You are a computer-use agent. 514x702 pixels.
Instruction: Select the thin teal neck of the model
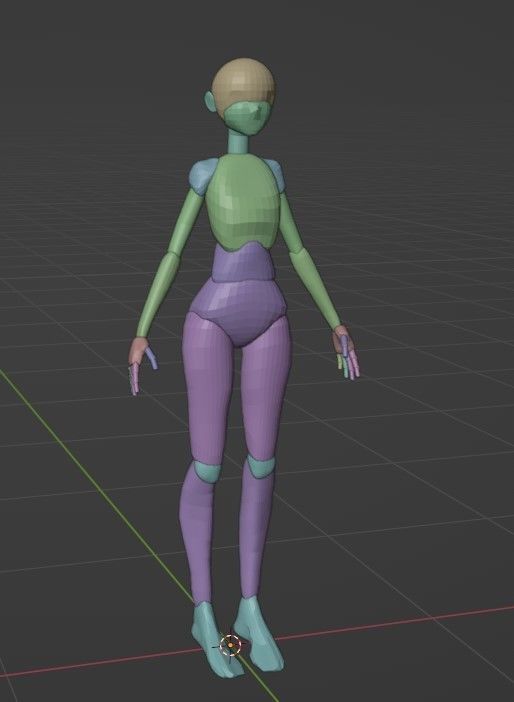(237, 143)
